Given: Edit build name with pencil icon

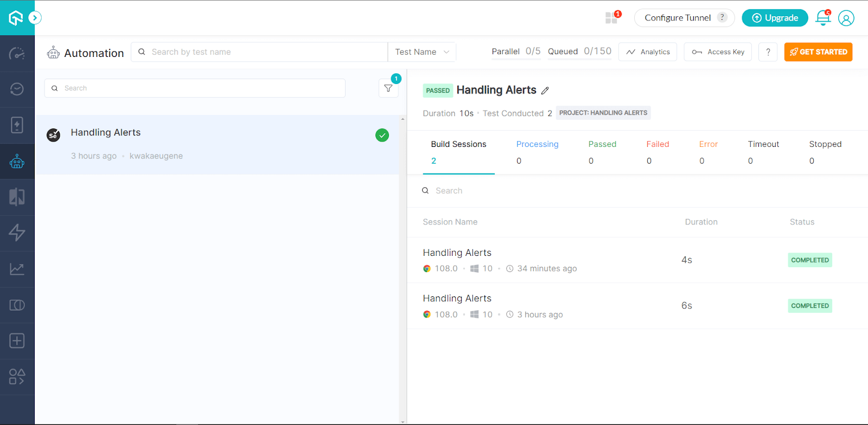Looking at the screenshot, I should point(545,91).
